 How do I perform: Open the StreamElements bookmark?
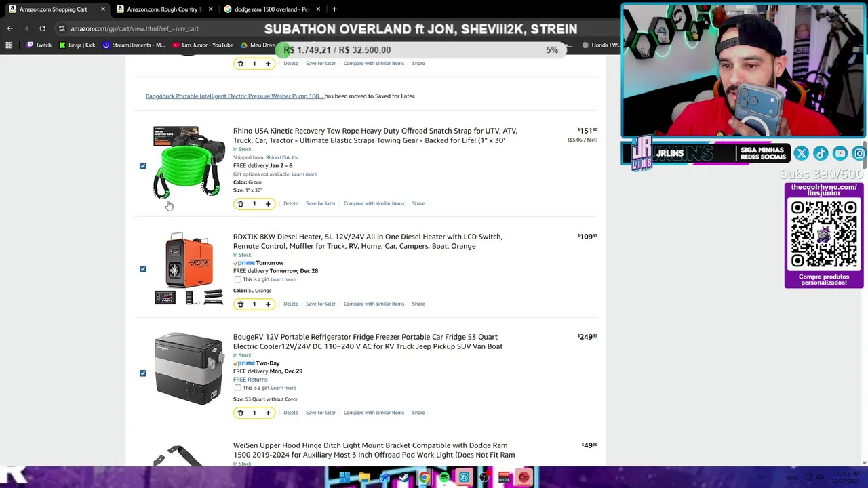[x=133, y=45]
